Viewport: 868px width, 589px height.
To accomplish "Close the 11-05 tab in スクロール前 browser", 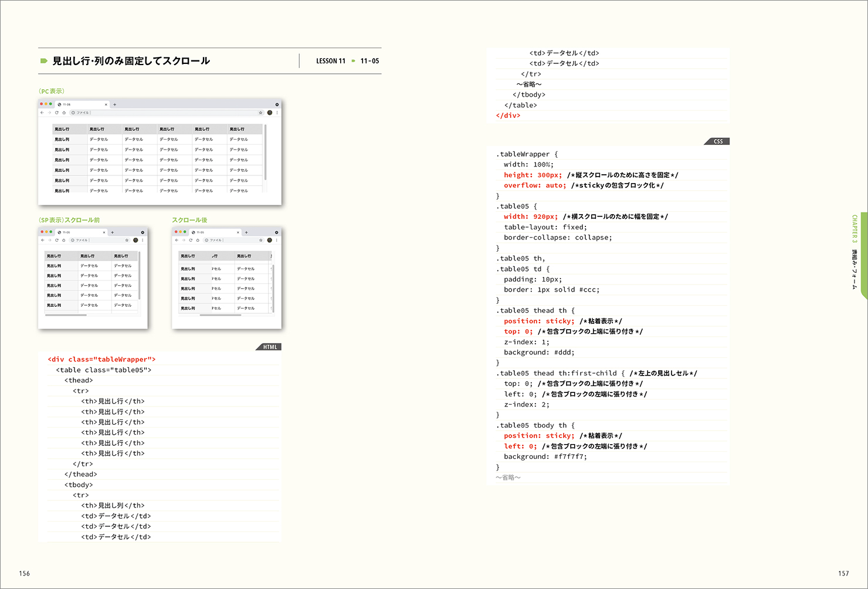I will tap(104, 232).
